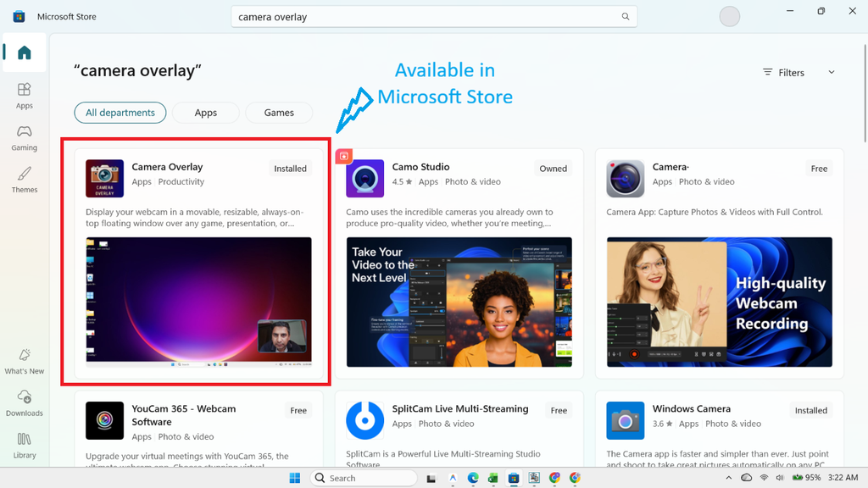Select the Apps filter tab
Screen dimensions: 868x488
[205, 113]
